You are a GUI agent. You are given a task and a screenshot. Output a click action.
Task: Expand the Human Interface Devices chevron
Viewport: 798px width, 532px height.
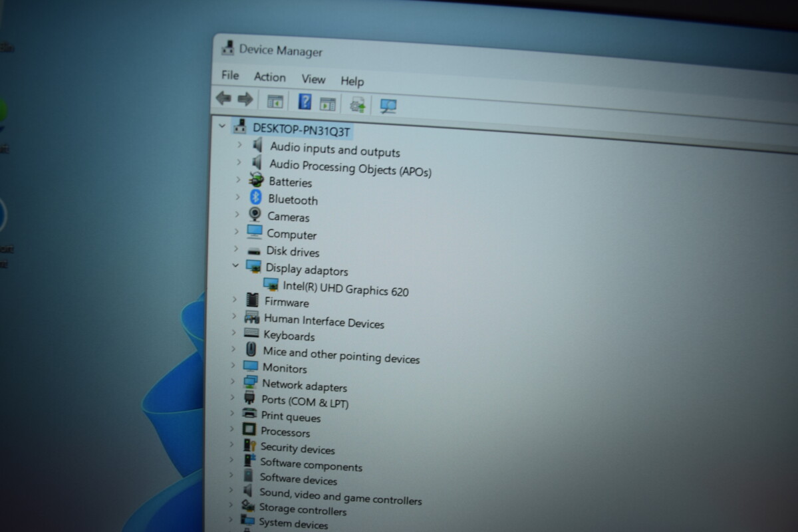pos(234,316)
